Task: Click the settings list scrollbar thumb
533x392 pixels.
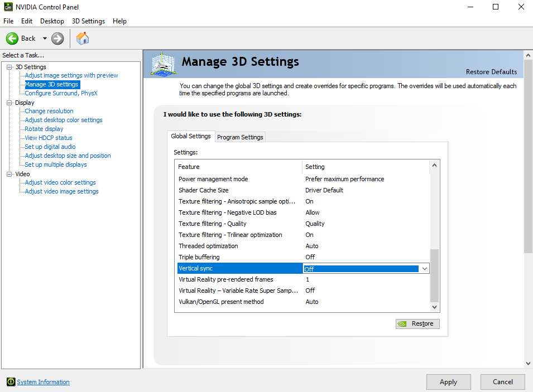Action: click(x=434, y=275)
